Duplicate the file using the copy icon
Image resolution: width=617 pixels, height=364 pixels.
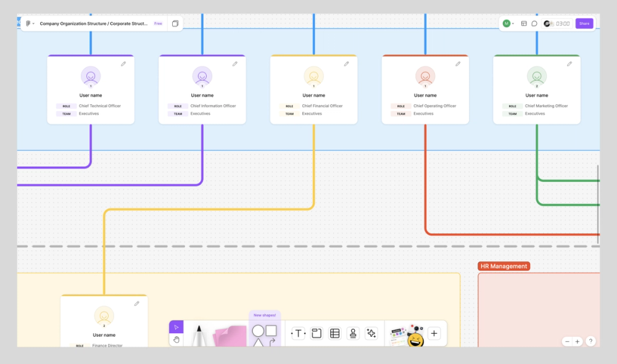tap(175, 23)
